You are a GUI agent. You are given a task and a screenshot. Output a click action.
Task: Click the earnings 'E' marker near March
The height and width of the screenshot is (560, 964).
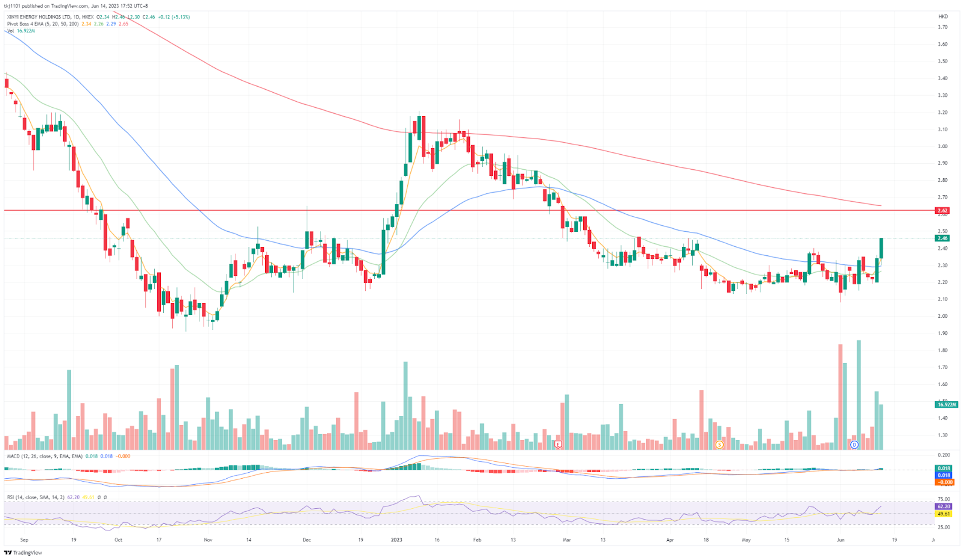coord(558,444)
